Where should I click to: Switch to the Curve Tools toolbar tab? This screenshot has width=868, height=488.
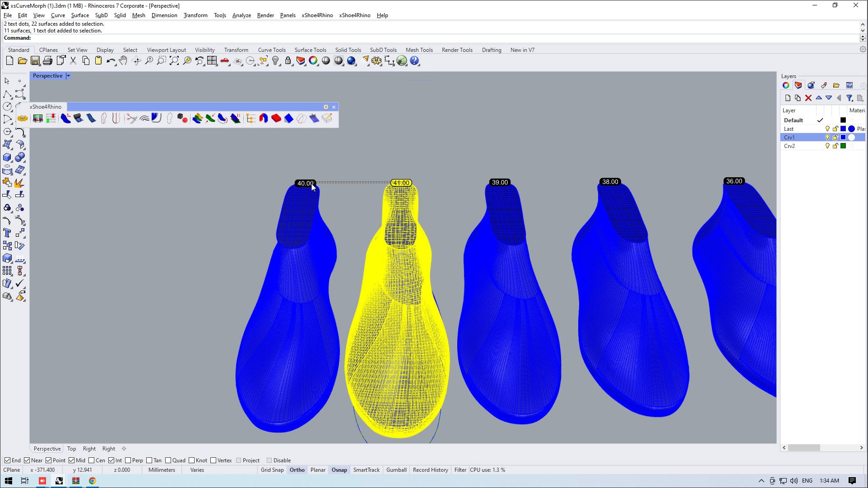coord(271,50)
